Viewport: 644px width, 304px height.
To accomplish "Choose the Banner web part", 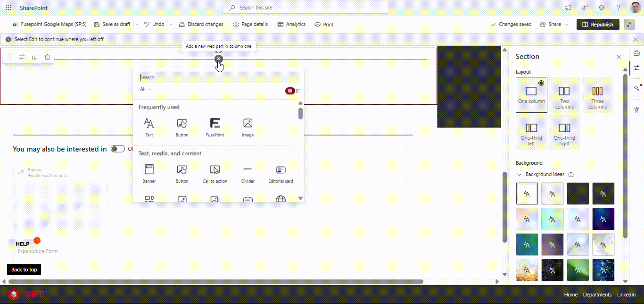I will point(149,173).
